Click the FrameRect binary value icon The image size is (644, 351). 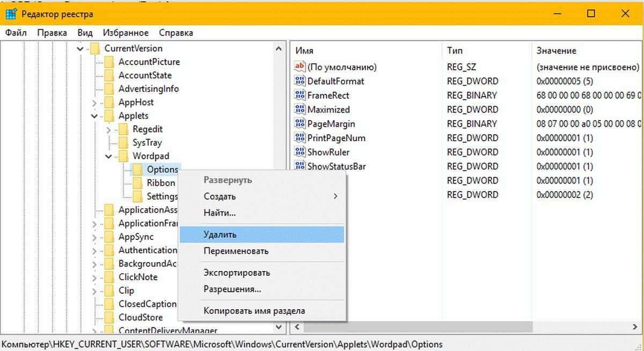pos(299,96)
